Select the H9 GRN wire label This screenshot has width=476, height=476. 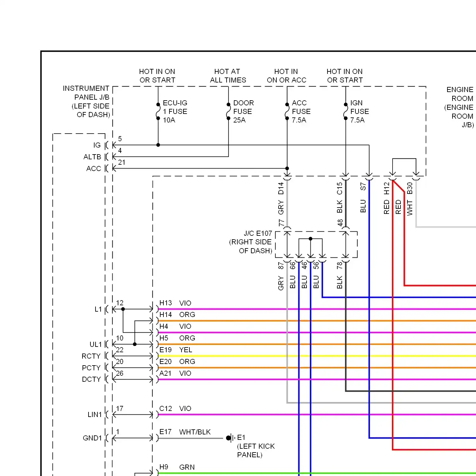[177, 467]
